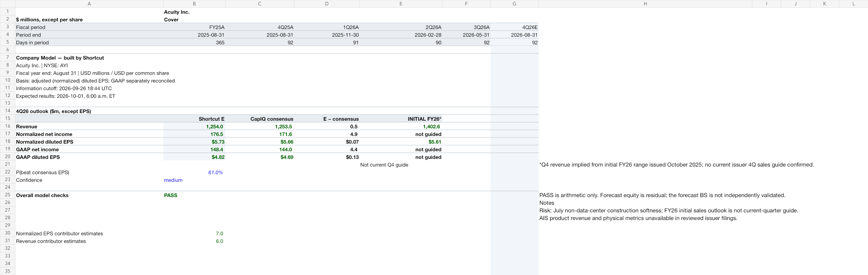Select GAAP diluted EPS value $4.82
868x275 pixels.
(x=194, y=157)
